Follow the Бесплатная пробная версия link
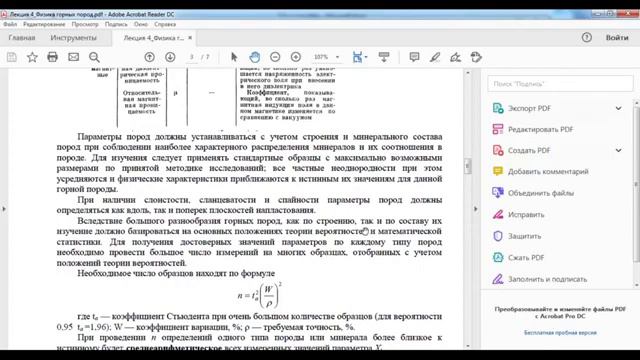Viewport: 640px width, 360px height. tap(560, 333)
